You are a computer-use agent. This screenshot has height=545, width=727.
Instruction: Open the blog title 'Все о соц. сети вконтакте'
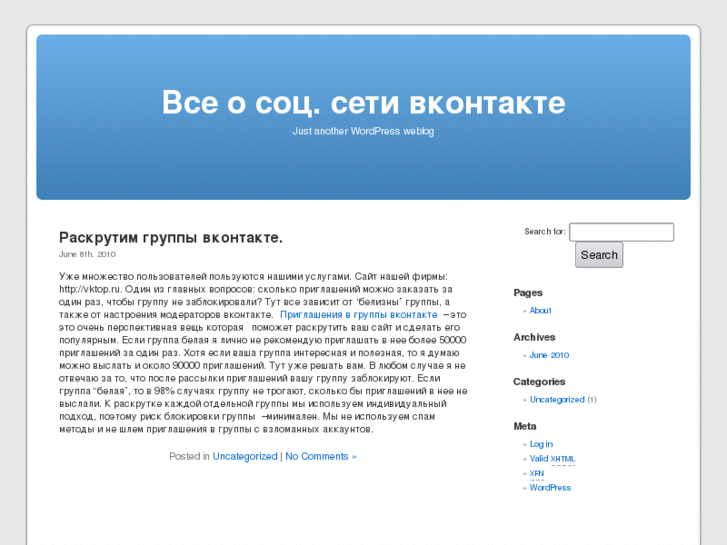point(364,103)
